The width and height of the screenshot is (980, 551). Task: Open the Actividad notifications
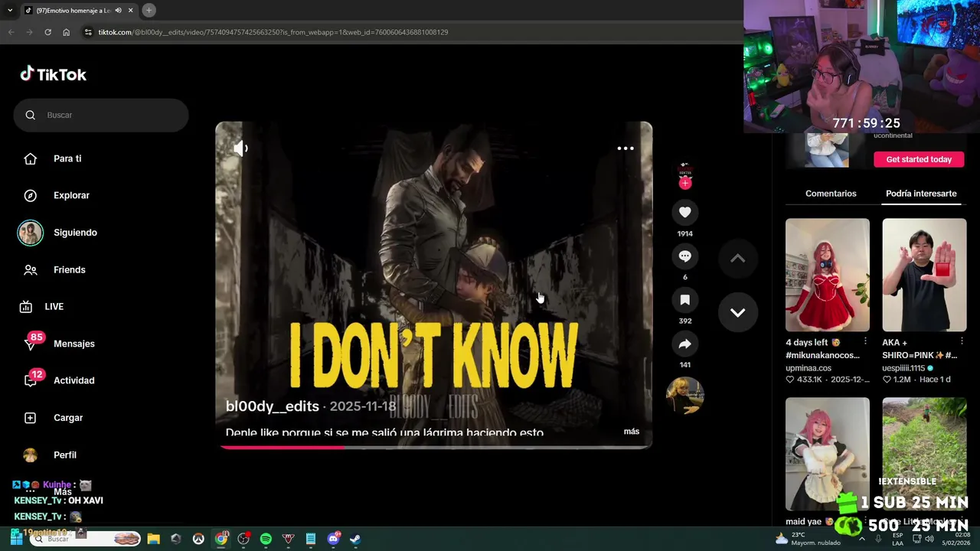point(73,380)
